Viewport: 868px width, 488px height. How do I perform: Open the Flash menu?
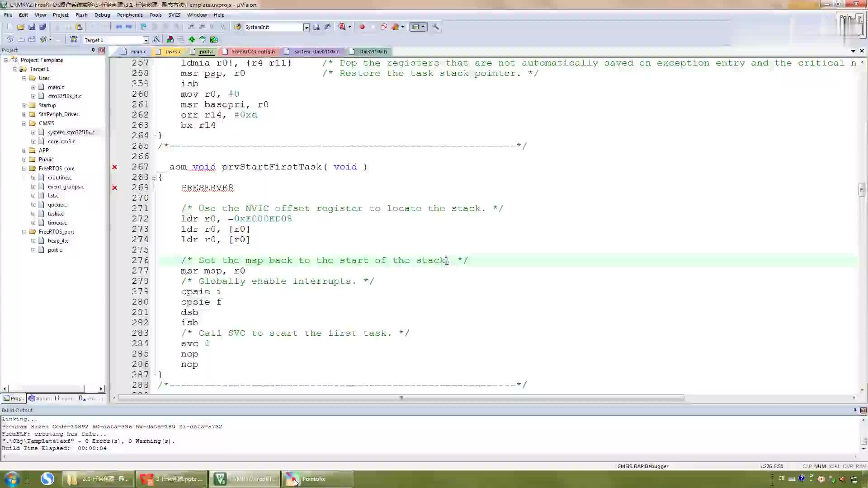81,15
